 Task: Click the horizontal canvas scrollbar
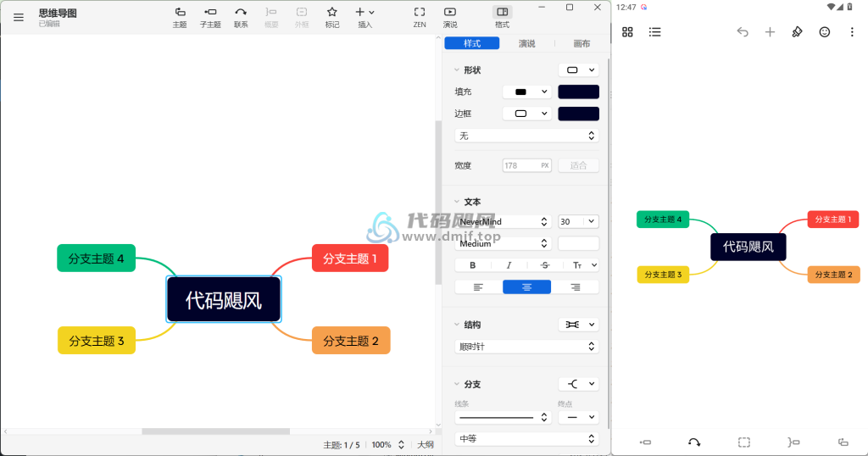click(x=216, y=431)
